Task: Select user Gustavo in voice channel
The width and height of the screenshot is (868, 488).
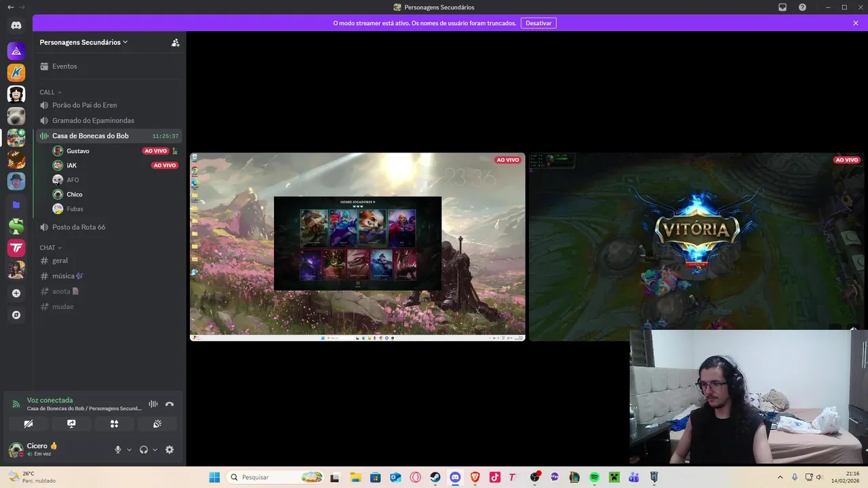Action: pyautogui.click(x=115, y=151)
